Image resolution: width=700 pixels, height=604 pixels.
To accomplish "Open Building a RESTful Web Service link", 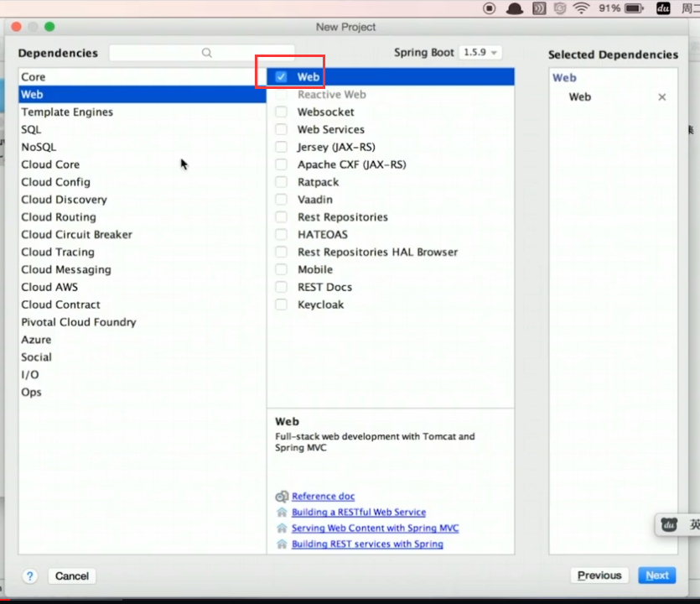I will coord(359,512).
